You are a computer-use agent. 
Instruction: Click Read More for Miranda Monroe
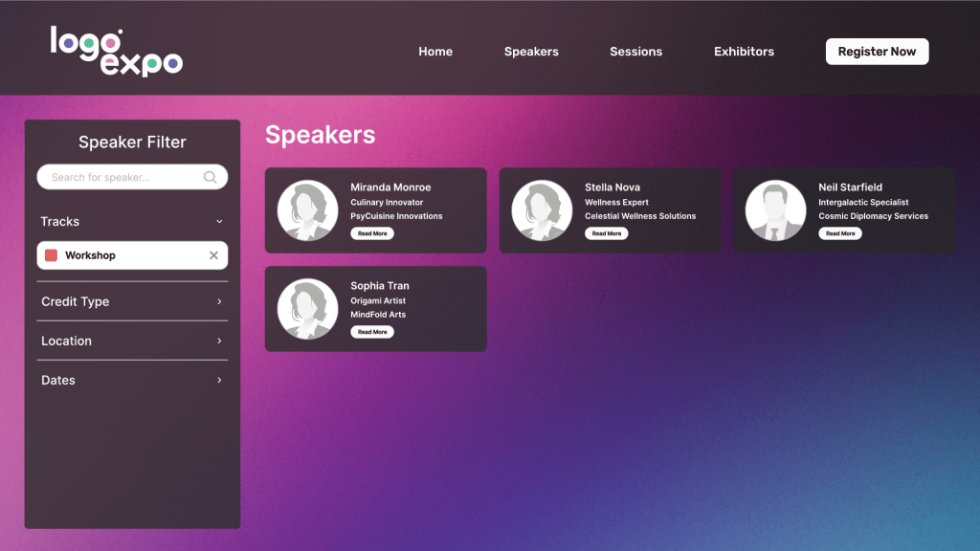coord(372,233)
